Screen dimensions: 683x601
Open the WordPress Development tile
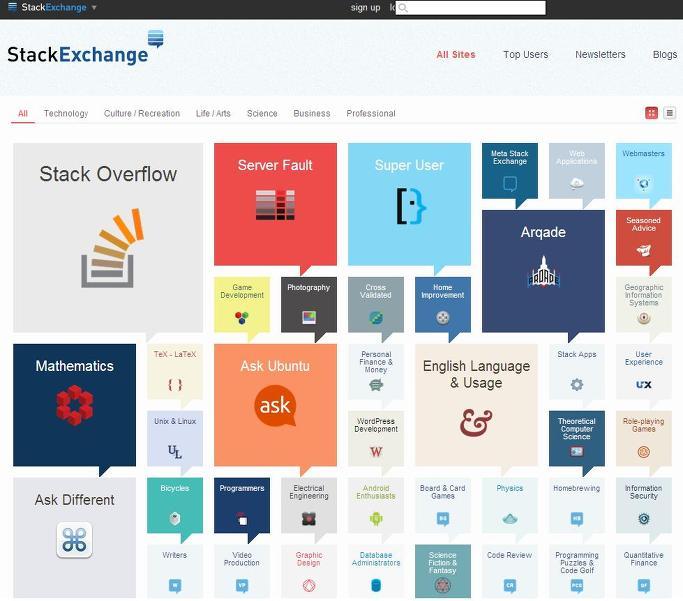point(376,439)
